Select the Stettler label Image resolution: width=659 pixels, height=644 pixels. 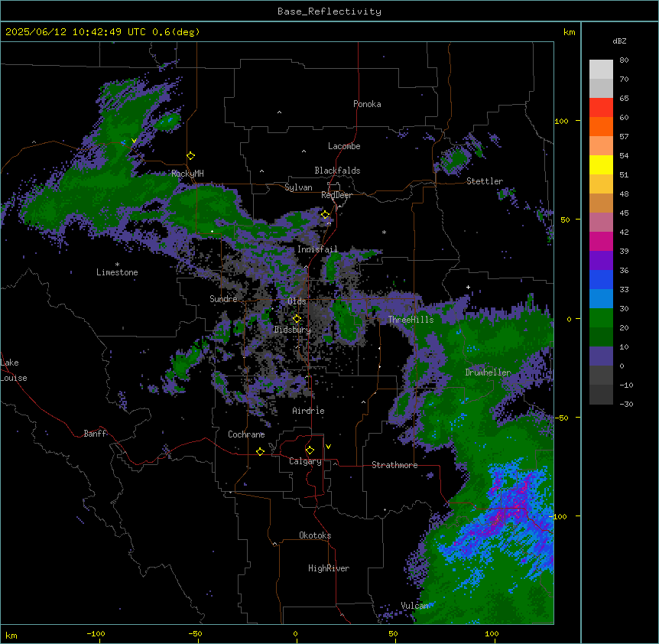485,181
